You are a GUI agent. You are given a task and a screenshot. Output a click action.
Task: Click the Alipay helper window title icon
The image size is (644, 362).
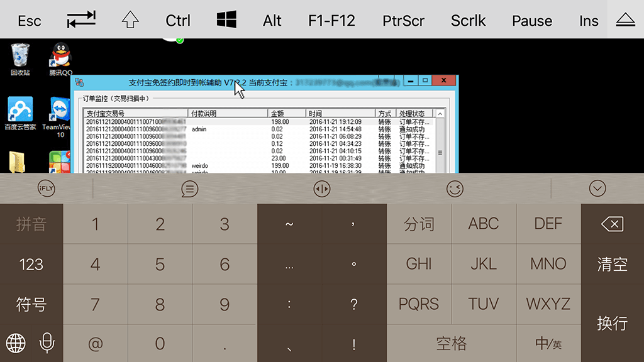(79, 82)
